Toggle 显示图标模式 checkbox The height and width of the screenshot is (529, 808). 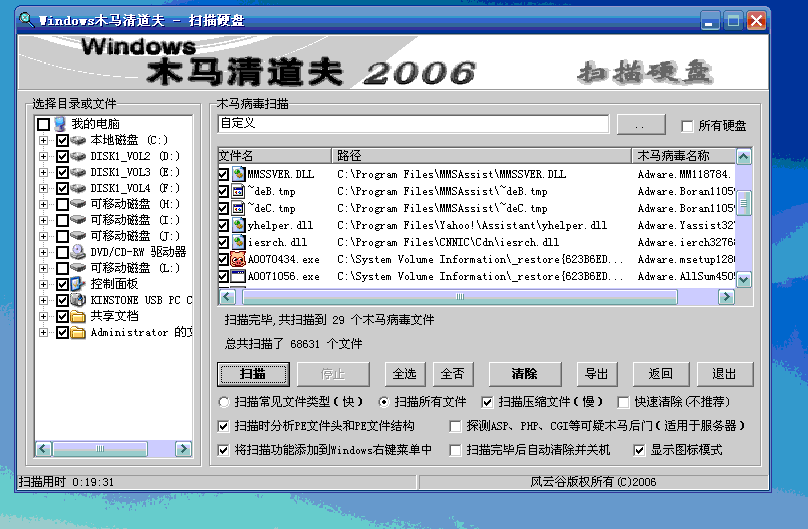pos(639,450)
